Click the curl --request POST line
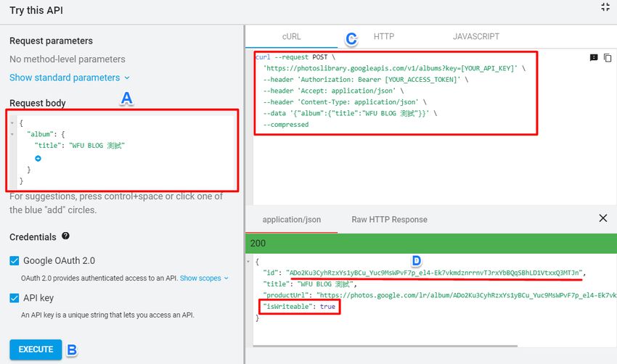The image size is (617, 364). click(295, 57)
